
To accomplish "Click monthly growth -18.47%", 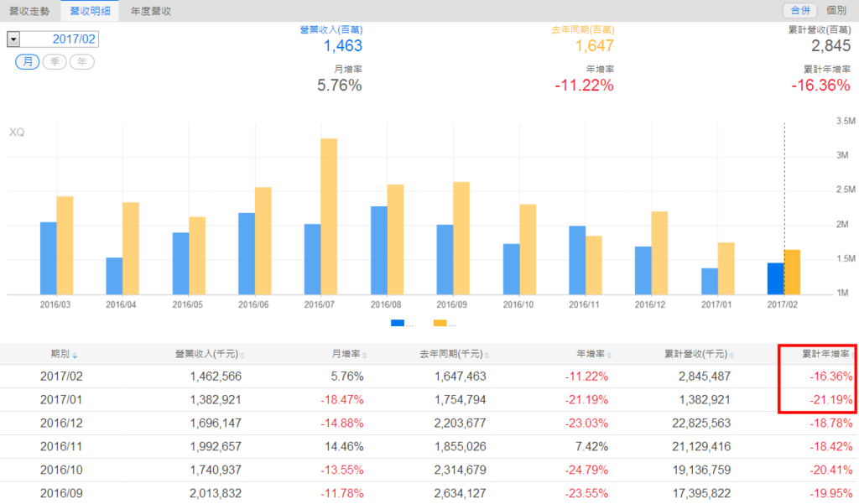I will coord(342,400).
